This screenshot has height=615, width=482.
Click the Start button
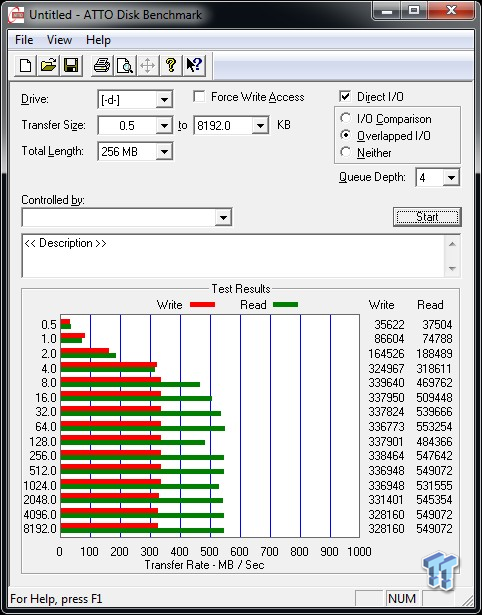tap(427, 217)
